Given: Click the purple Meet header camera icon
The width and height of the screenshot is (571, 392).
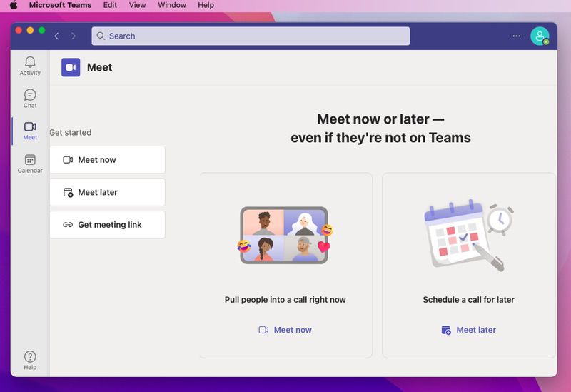Looking at the screenshot, I should [71, 67].
